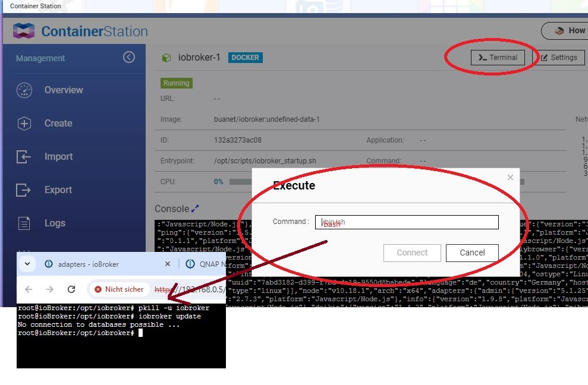Select the container name iobroker-1
The image size is (588, 385).
pyautogui.click(x=199, y=58)
